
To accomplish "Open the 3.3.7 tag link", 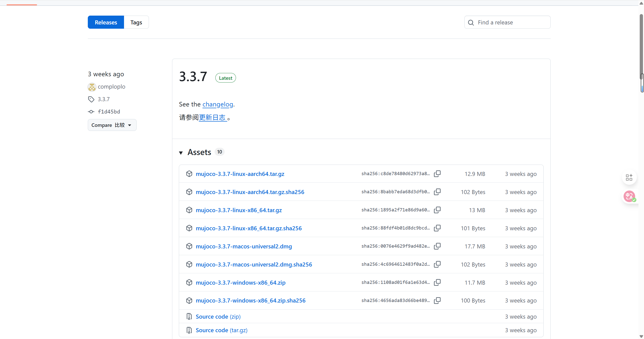I will point(104,99).
